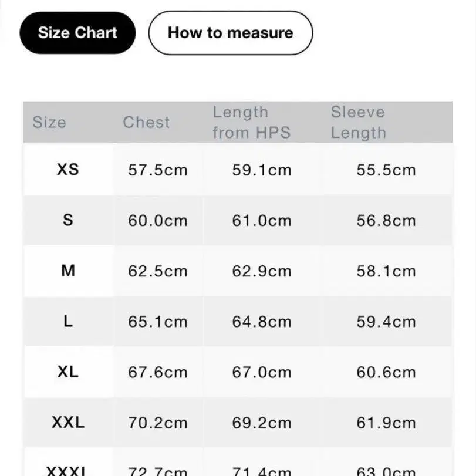The width and height of the screenshot is (476, 476).
Task: Click the Chest column header
Action: 146,122
